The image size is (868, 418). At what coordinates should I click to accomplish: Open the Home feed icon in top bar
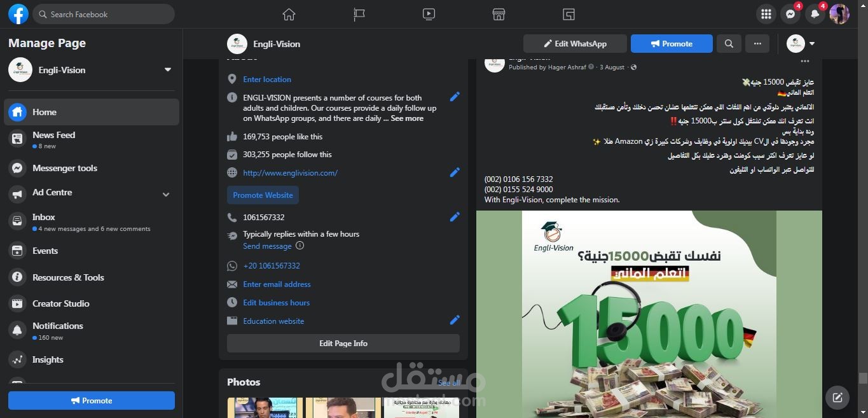(289, 14)
